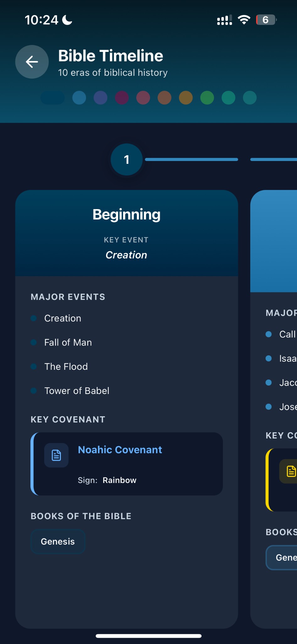Select the green era dot near the right

pyautogui.click(x=207, y=97)
